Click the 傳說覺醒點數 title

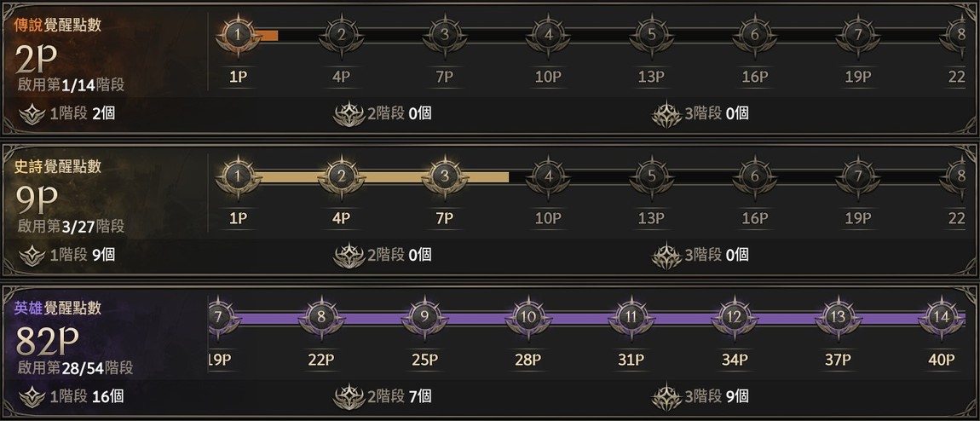tap(58, 25)
